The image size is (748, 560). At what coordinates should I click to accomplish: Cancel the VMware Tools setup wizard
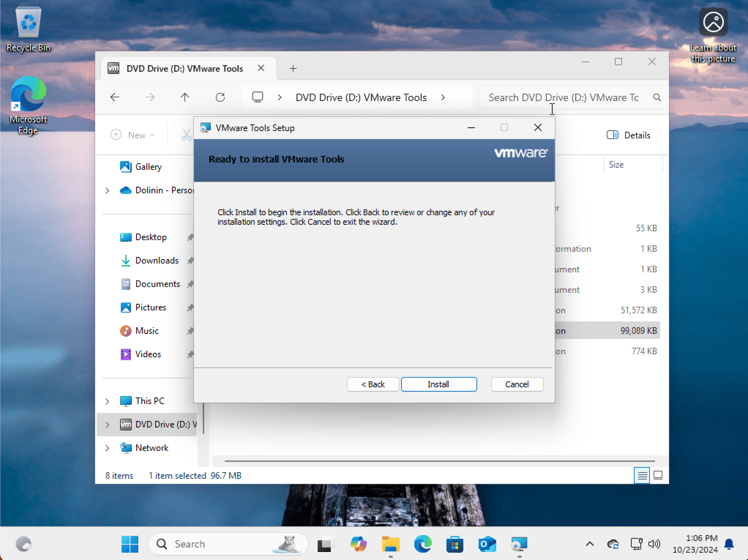pos(517,384)
